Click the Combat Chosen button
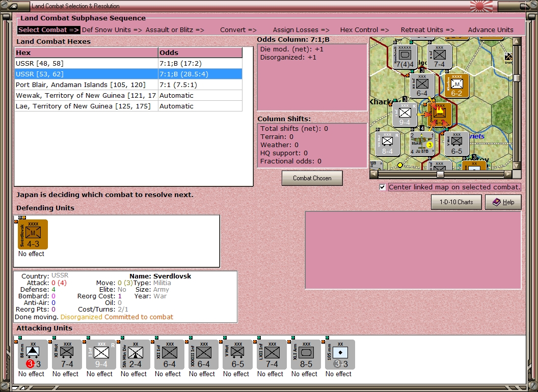 point(312,178)
